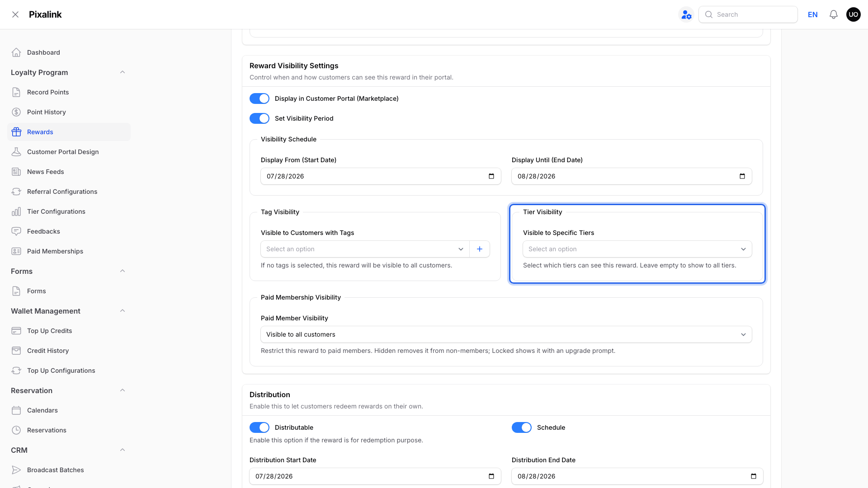Collapse the Forms sidebar section
Screen dimensions: 868x488
coord(123,271)
